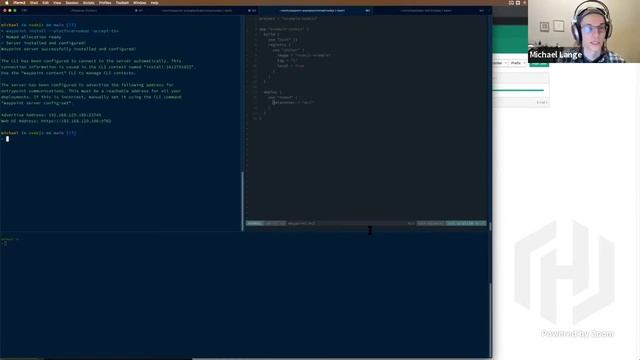Click the 'Nomad allocation ready' output line

[31, 37]
